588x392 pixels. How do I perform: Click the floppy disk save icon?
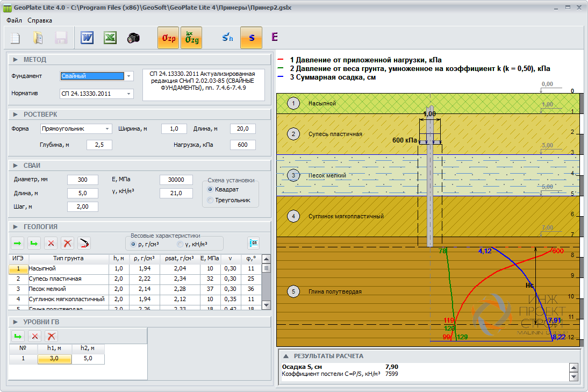[x=61, y=38]
